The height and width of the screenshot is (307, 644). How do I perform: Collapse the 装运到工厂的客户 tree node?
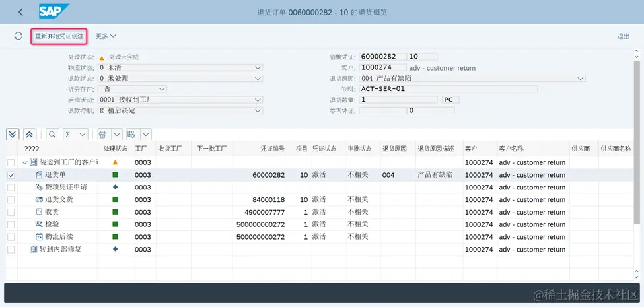24,162
